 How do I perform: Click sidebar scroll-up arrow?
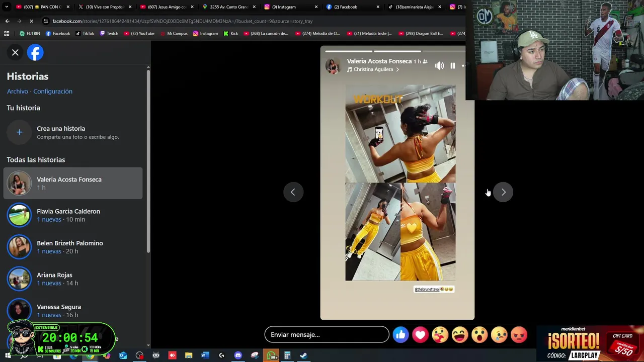[x=148, y=67]
